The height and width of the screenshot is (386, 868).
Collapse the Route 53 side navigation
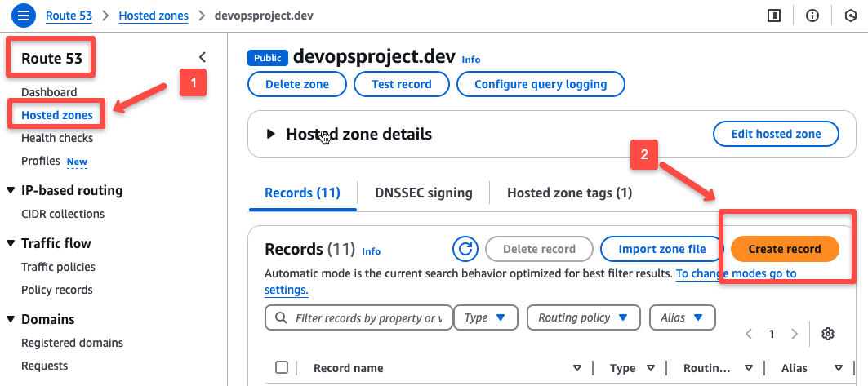[203, 57]
